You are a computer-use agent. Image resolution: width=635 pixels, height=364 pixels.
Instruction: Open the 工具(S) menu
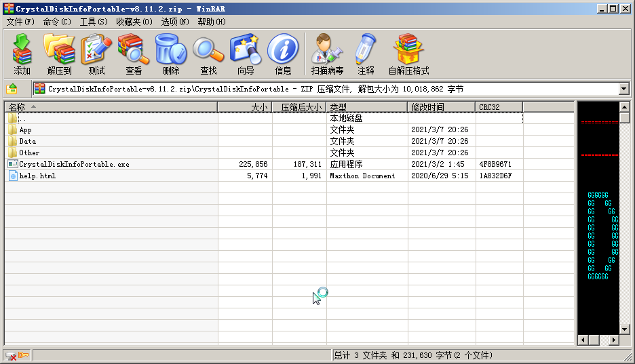pyautogui.click(x=94, y=22)
